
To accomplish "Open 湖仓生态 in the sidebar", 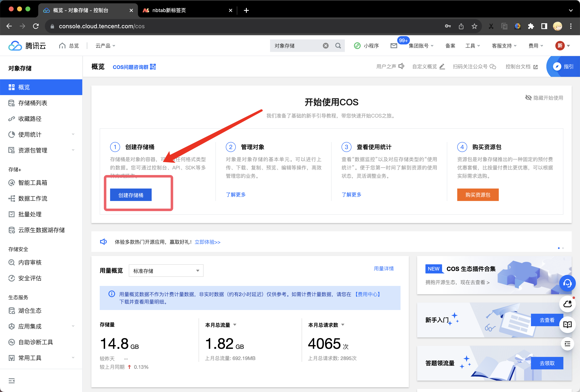I will pos(41,310).
